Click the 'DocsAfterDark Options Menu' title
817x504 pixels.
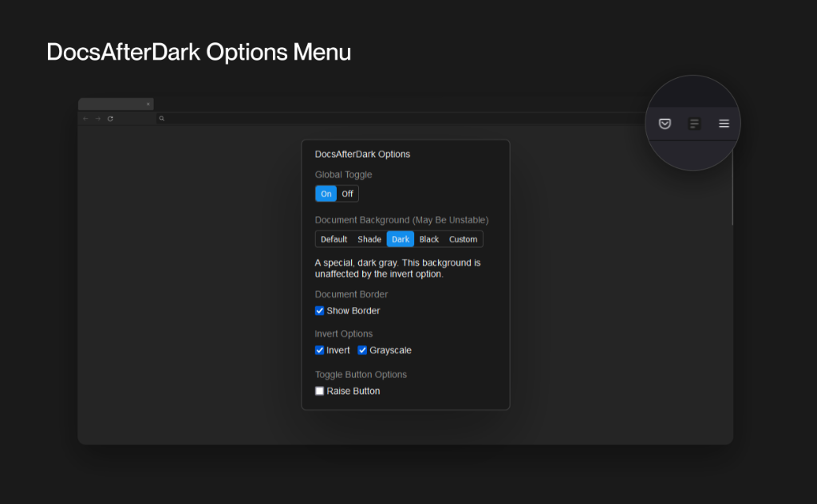pos(199,52)
